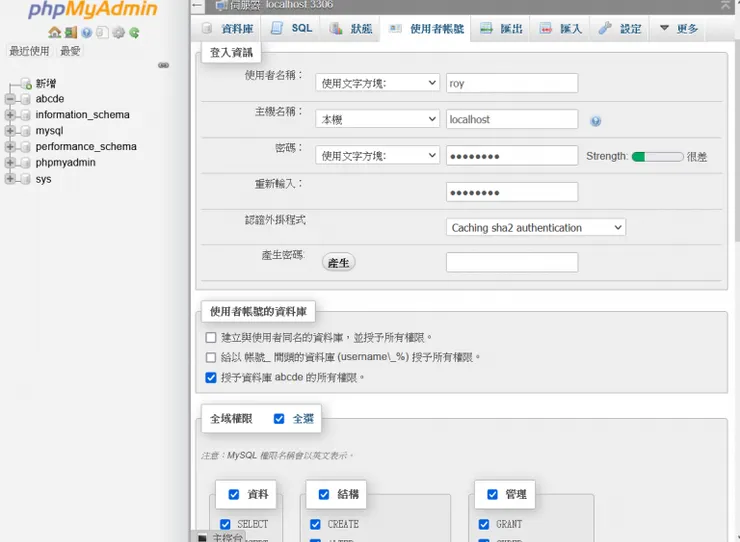Uncheck the CREATE privilege
Viewport: 740px width, 542px height.
315,524
